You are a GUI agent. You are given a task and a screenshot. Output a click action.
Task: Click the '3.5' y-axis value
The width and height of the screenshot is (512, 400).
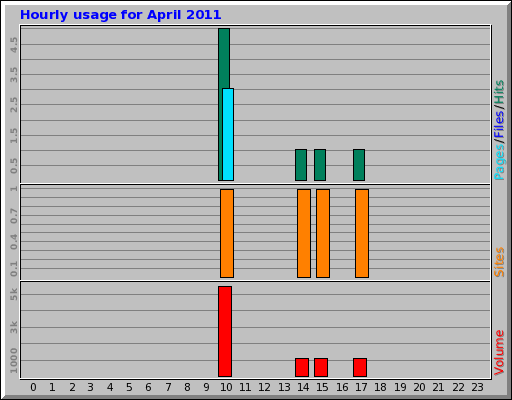(x=14, y=75)
